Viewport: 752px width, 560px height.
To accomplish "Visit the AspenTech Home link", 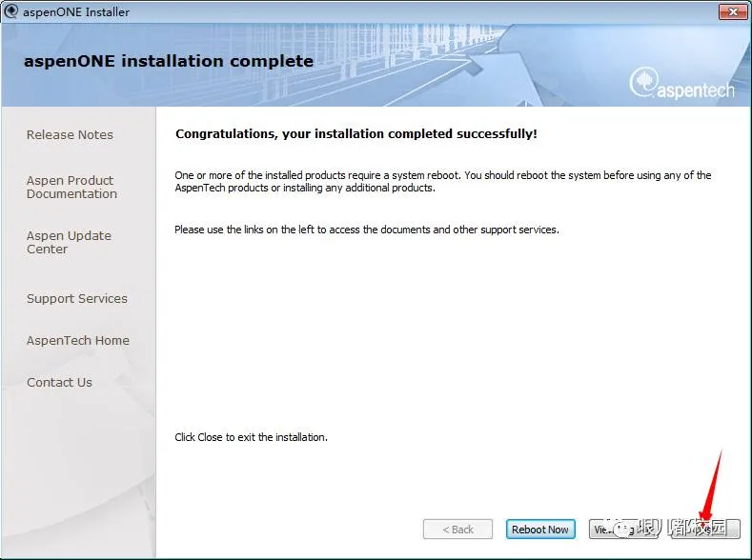I will click(x=78, y=341).
